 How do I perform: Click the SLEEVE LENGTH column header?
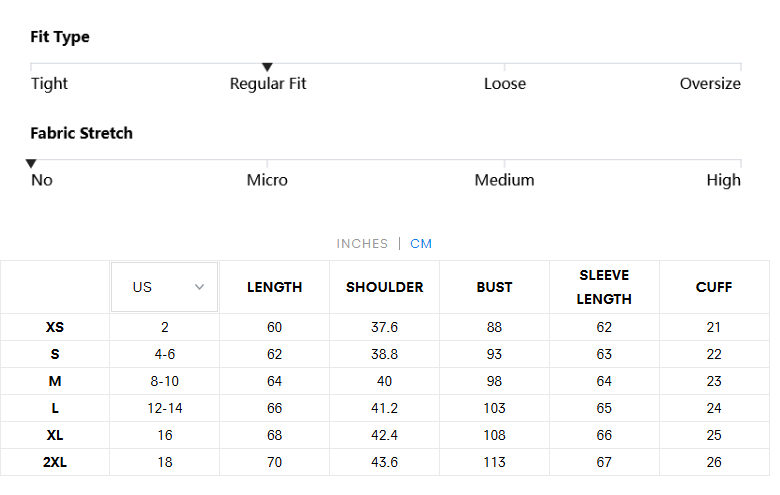pos(604,287)
